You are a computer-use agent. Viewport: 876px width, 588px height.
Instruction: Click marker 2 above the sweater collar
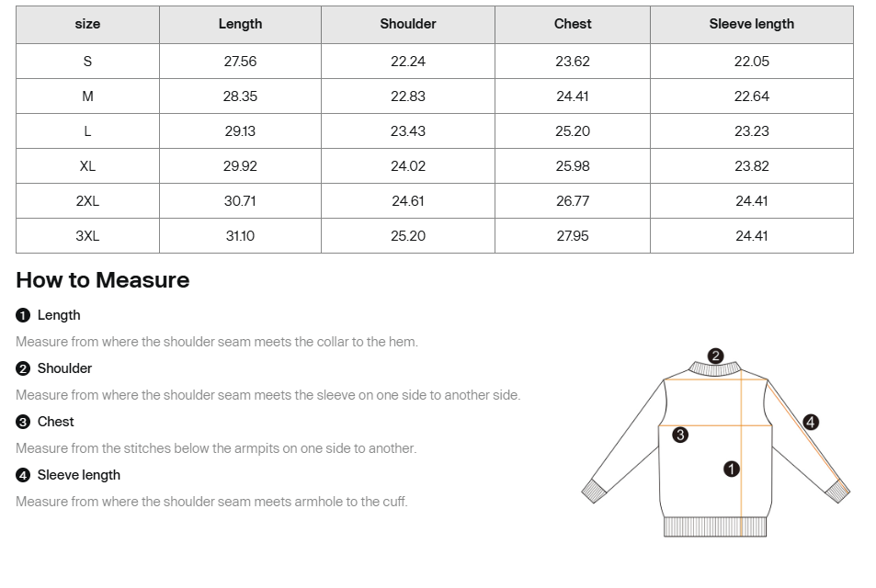click(715, 356)
